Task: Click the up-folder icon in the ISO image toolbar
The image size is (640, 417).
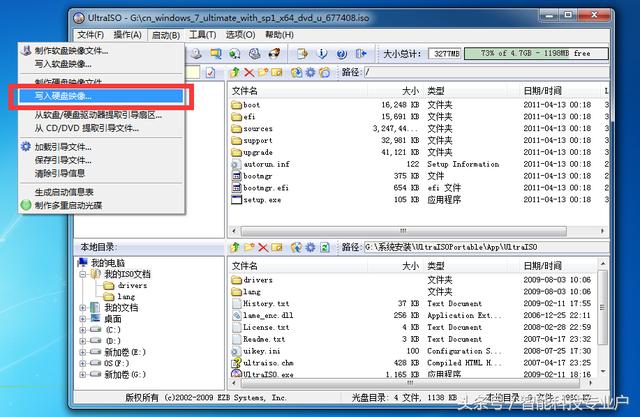Action: (x=235, y=73)
